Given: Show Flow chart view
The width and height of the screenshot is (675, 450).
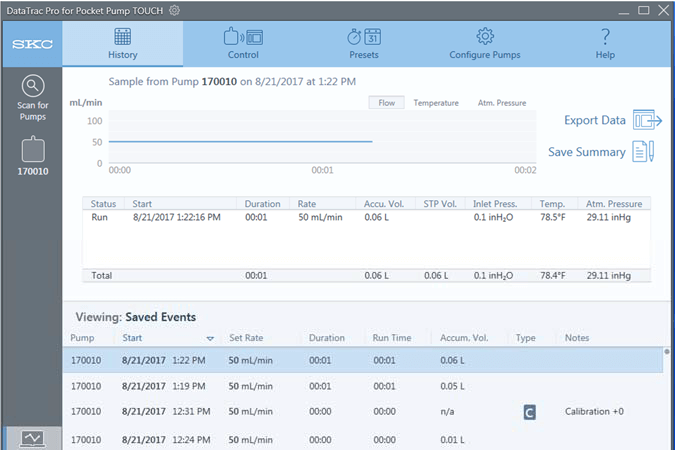Looking at the screenshot, I should pos(386,103).
